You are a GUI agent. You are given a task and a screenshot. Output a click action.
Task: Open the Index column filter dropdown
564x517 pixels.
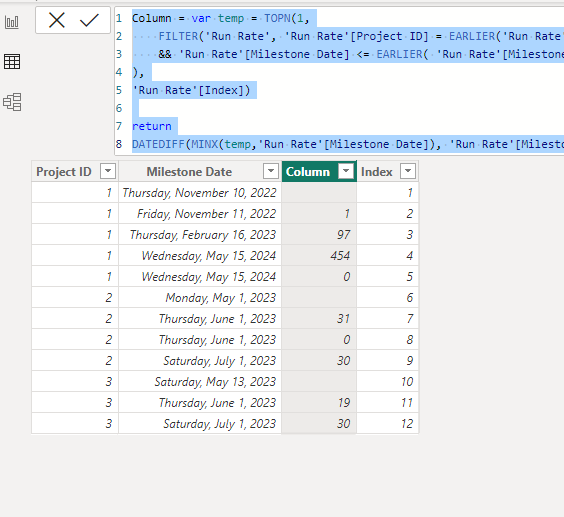[408, 171]
